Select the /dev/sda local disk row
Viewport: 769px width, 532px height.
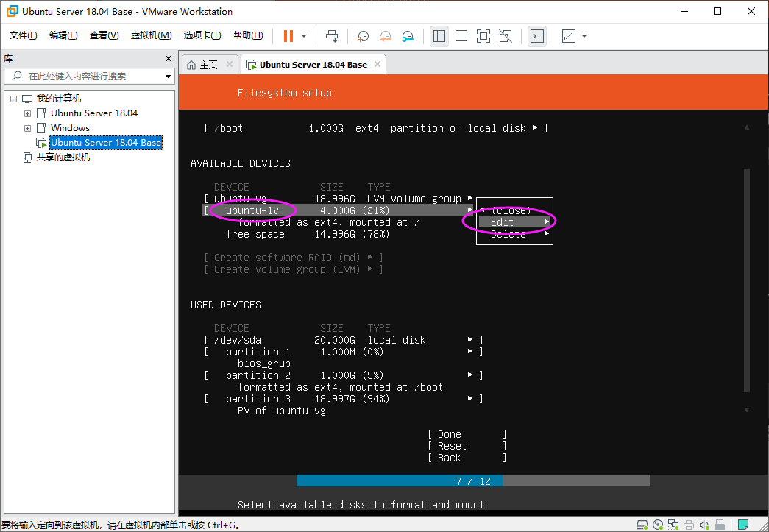[344, 340]
